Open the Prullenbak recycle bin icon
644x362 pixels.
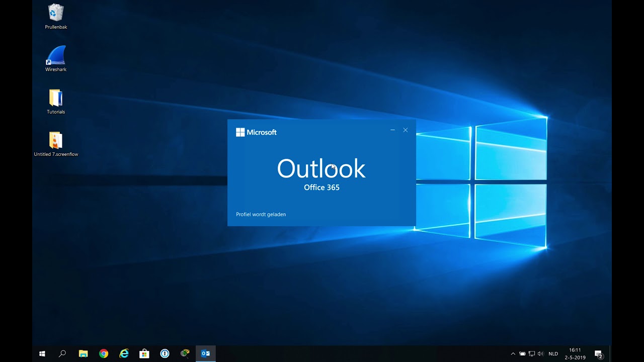[56, 16]
